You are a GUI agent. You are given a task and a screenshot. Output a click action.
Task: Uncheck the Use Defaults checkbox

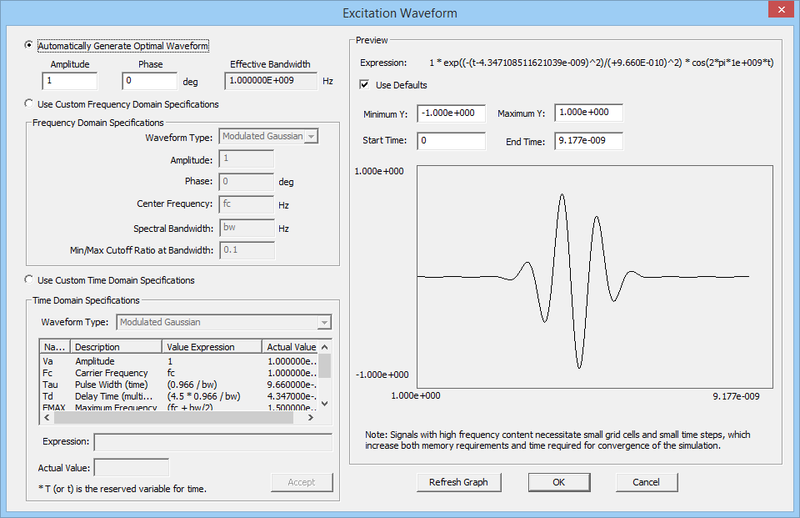(364, 85)
